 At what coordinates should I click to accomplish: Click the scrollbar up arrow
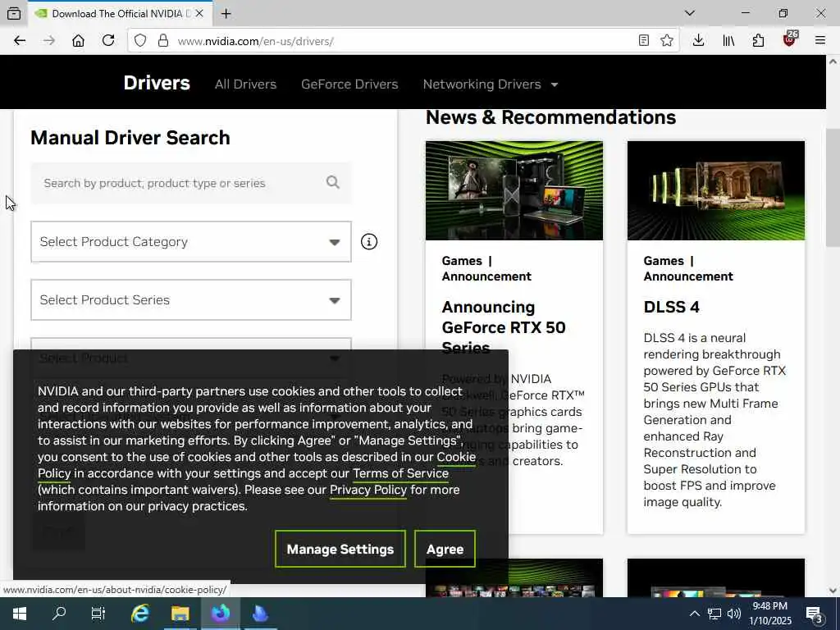click(x=833, y=62)
